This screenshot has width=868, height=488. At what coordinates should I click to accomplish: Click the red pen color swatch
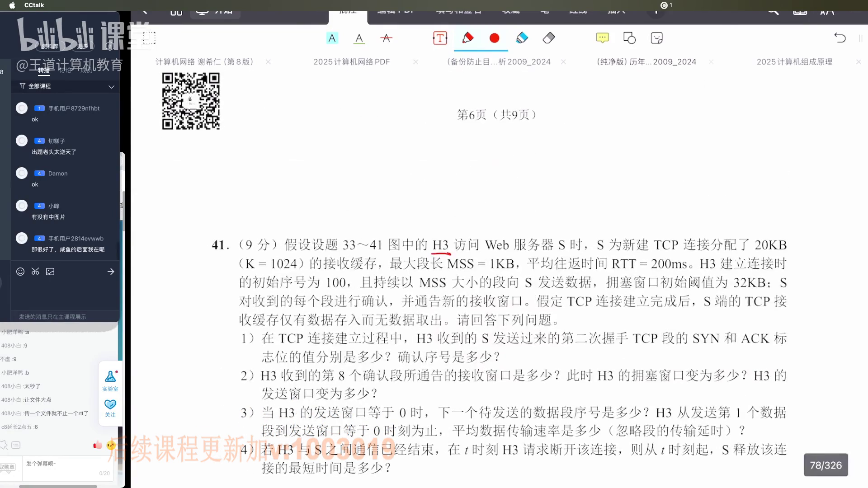coord(494,38)
